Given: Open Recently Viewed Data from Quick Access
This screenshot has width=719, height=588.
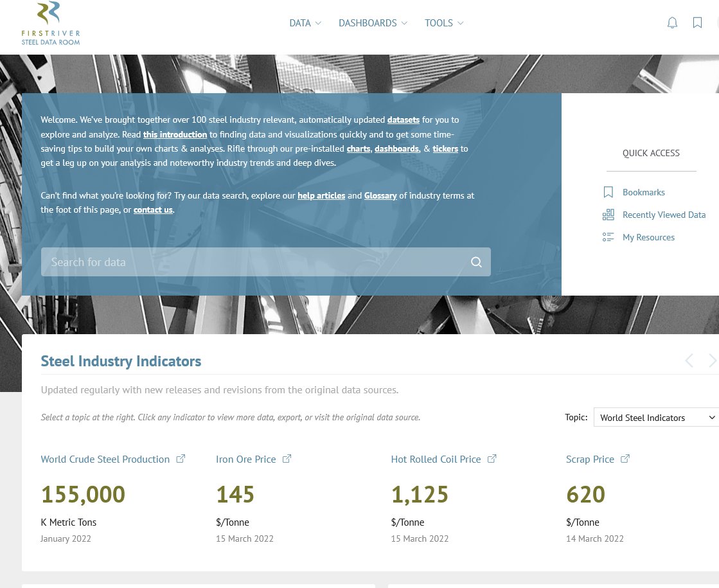Looking at the screenshot, I should (x=664, y=215).
